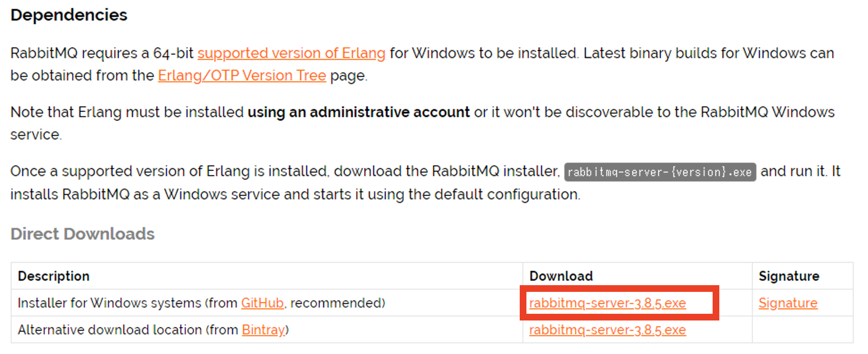This screenshot has width=868, height=354.
Task: Select the Direct Downloads heading
Action: [x=83, y=234]
